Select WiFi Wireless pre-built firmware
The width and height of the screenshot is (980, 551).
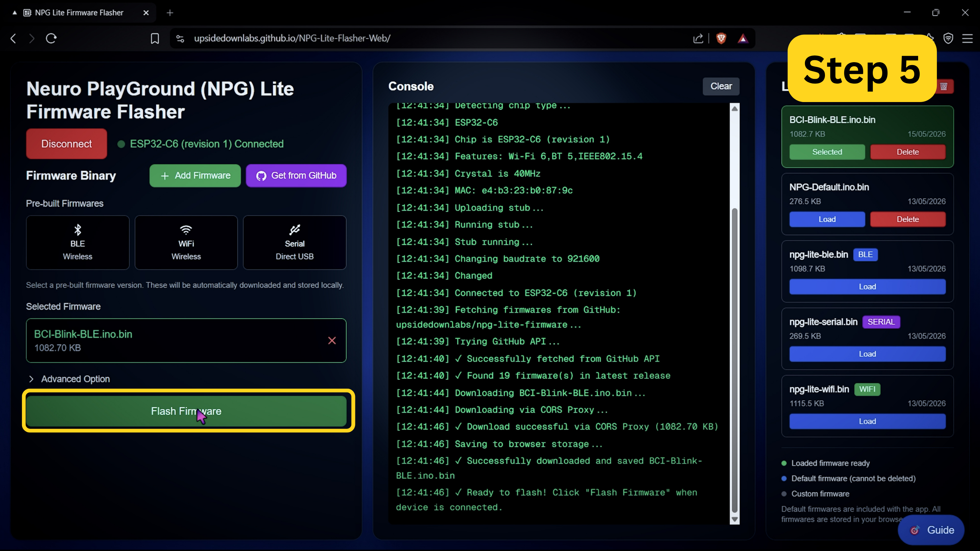pyautogui.click(x=186, y=243)
